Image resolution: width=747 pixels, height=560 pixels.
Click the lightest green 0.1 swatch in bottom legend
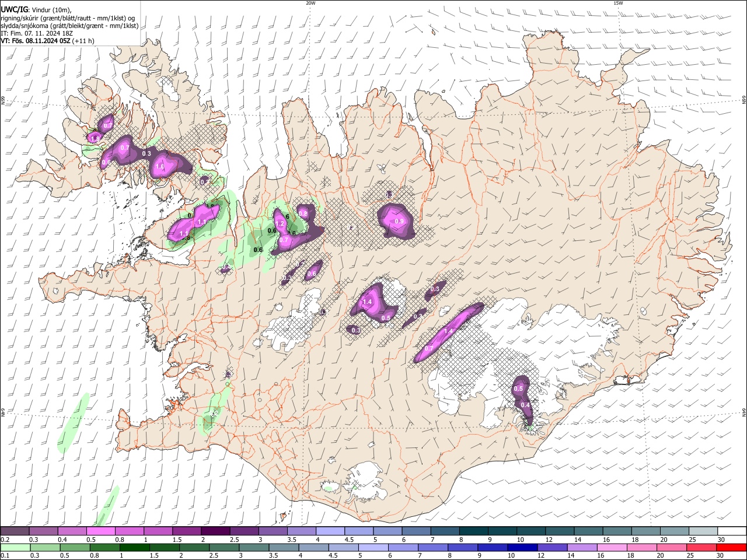15,547
